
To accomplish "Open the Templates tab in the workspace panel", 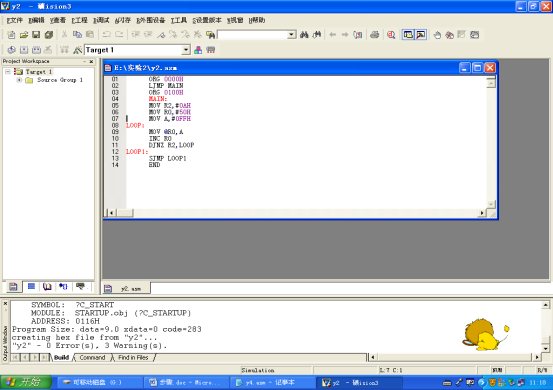I will [x=80, y=287].
